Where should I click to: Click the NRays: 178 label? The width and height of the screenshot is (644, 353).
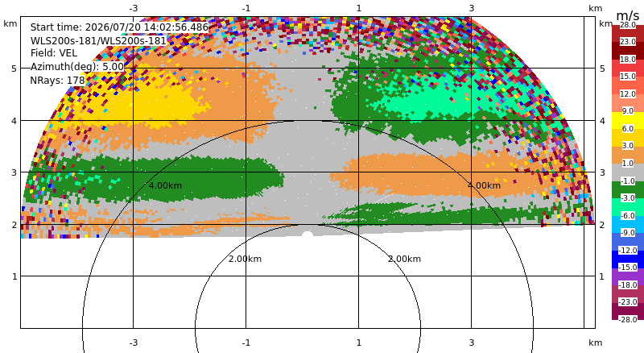(57, 81)
